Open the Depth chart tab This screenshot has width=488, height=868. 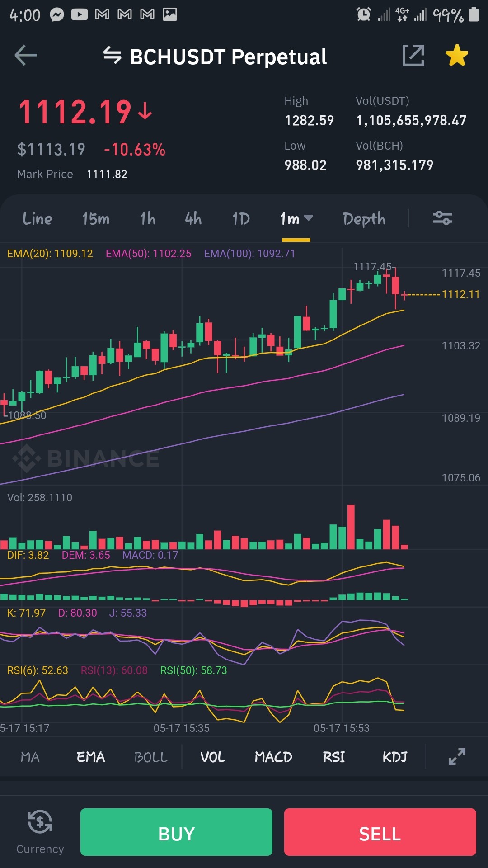pos(364,219)
